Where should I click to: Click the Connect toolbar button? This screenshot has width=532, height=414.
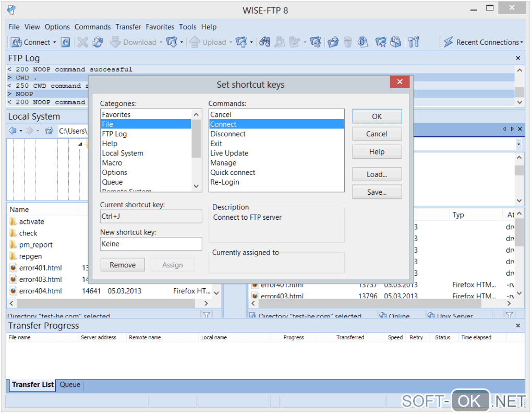30,42
